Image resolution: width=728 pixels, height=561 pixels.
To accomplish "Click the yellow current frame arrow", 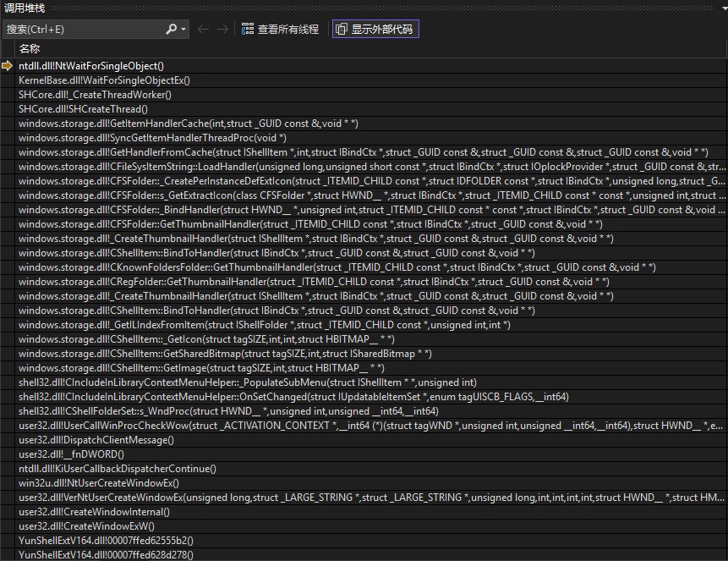I will (8, 66).
